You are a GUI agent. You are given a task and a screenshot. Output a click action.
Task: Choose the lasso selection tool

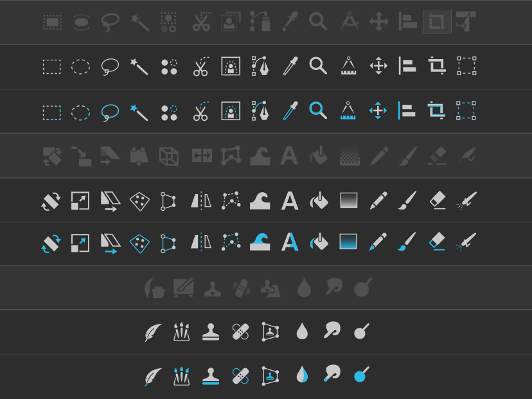[110, 66]
